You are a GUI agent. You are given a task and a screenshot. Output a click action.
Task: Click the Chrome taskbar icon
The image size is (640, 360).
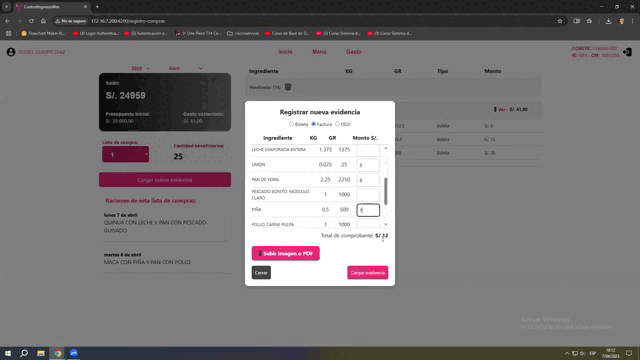[x=58, y=353]
